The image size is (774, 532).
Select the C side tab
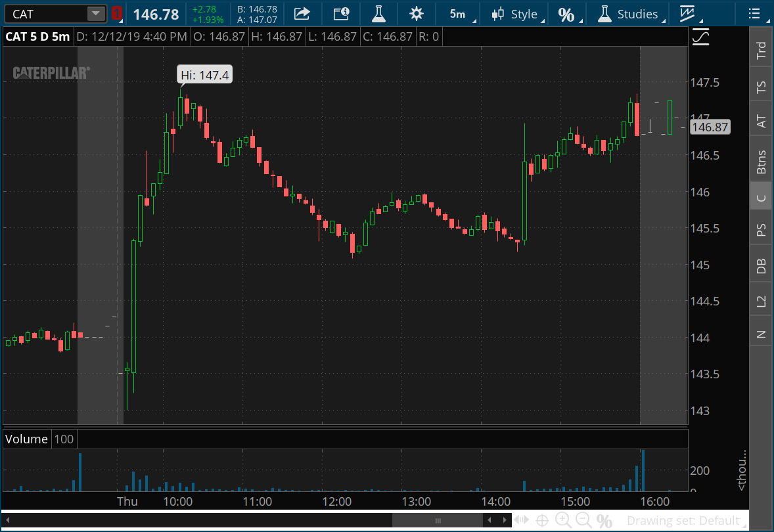pos(761,198)
